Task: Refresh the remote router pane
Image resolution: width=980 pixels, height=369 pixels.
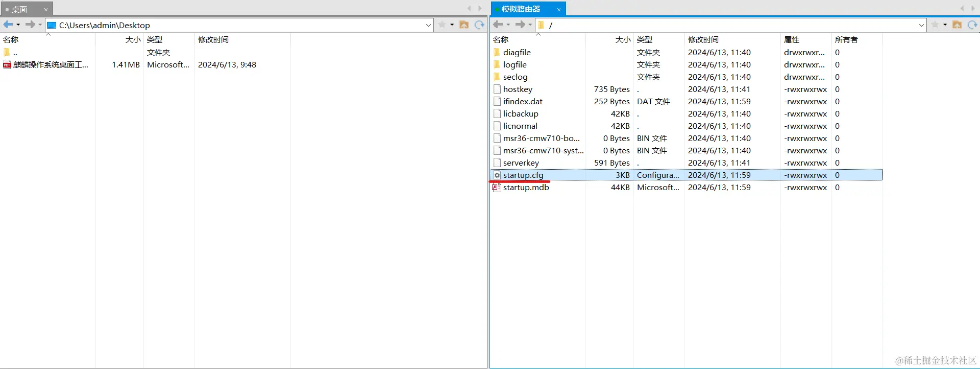Action: 972,25
